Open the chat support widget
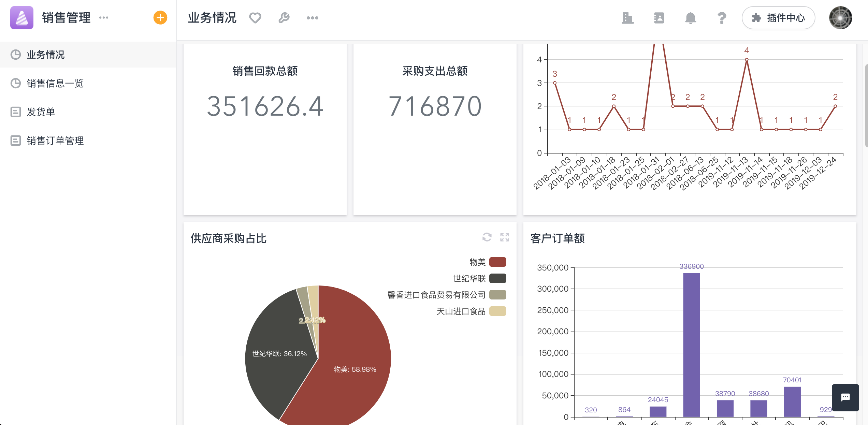Screen dimensions: 868x425 pos(845,397)
